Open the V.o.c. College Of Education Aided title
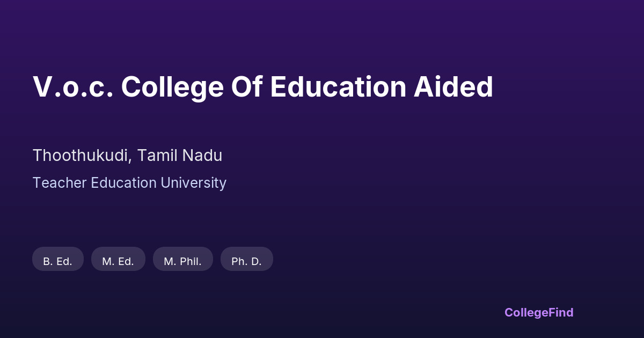644x338 pixels. 263,87
